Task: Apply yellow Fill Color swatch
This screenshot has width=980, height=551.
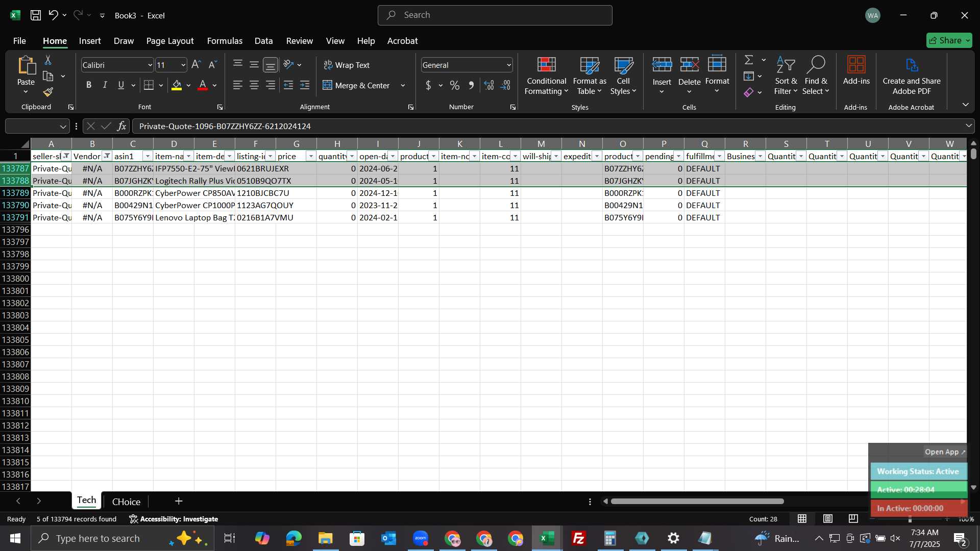Action: (x=177, y=85)
